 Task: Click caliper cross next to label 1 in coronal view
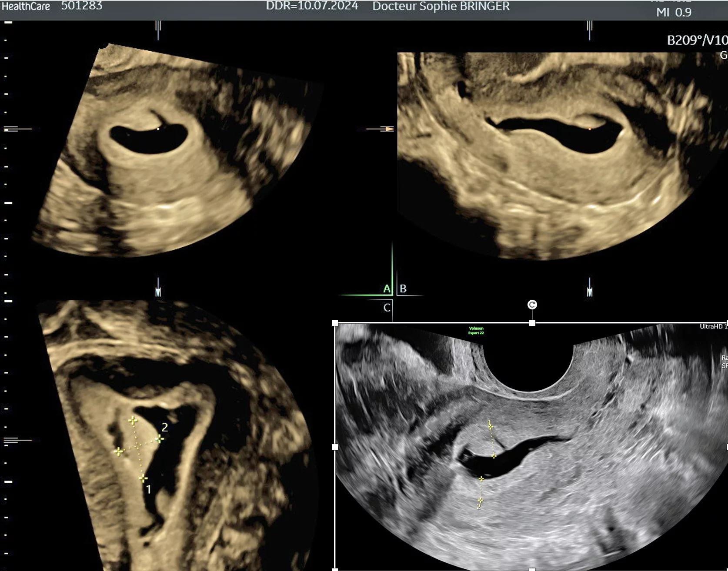point(143,478)
